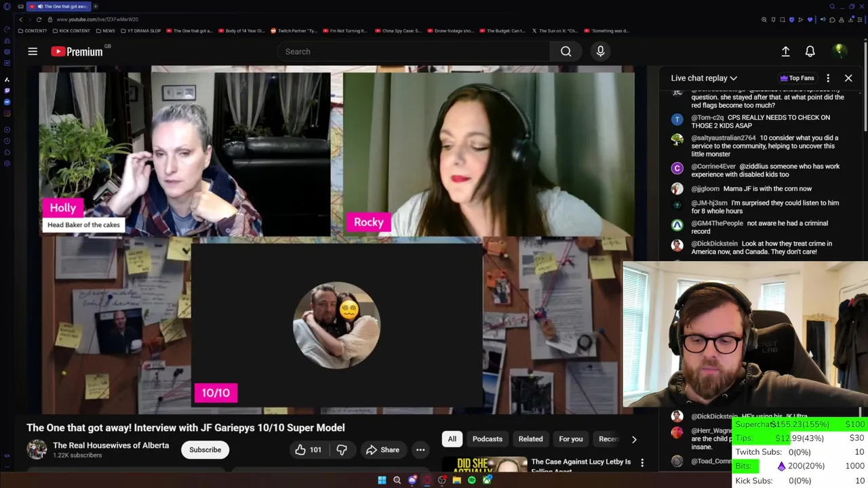Like the video with thumbs up
This screenshot has height=488, width=868.
[307, 450]
